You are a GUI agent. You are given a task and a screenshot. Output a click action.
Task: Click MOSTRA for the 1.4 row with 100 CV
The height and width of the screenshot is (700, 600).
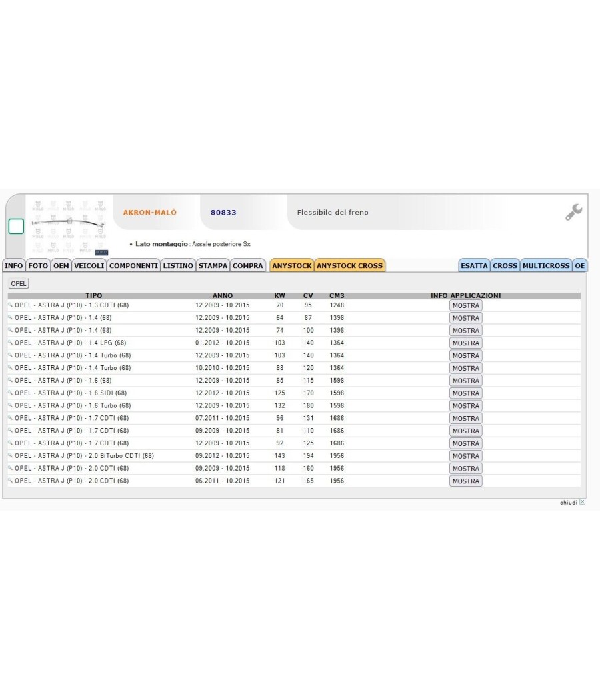(x=465, y=331)
